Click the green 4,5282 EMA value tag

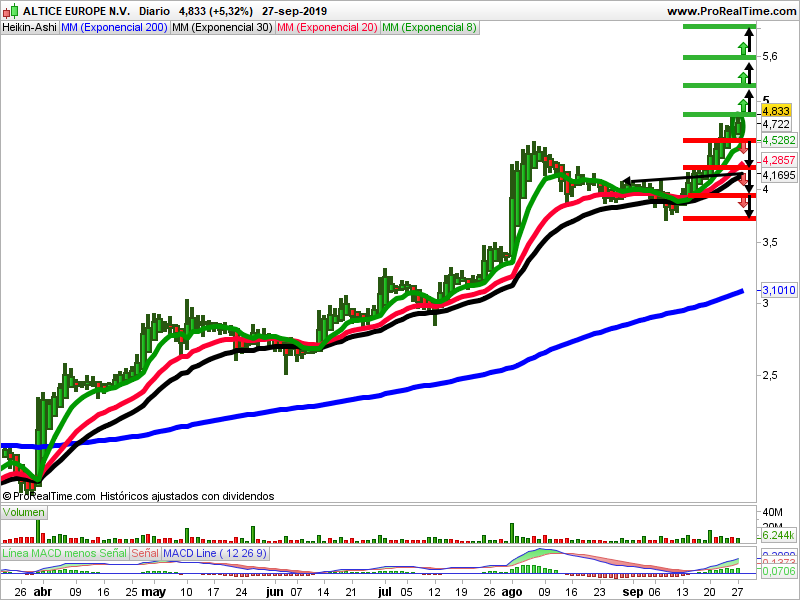coord(779,140)
